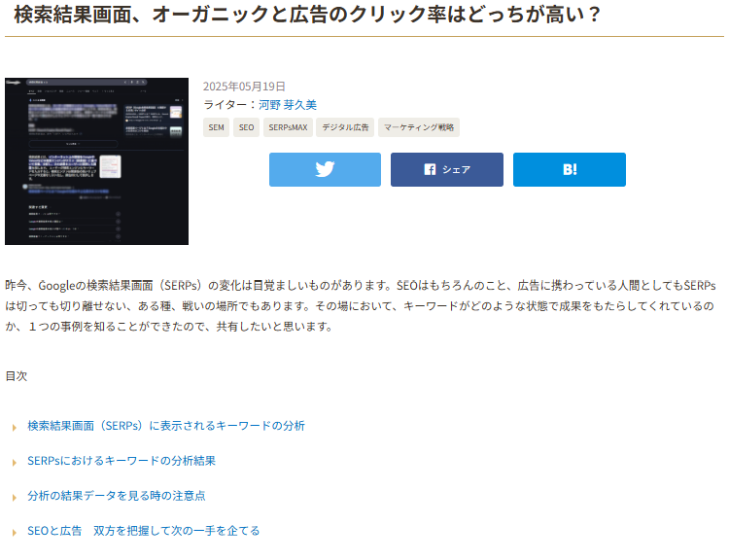Click the デジタル広告 tag
The height and width of the screenshot is (560, 729).
point(346,127)
